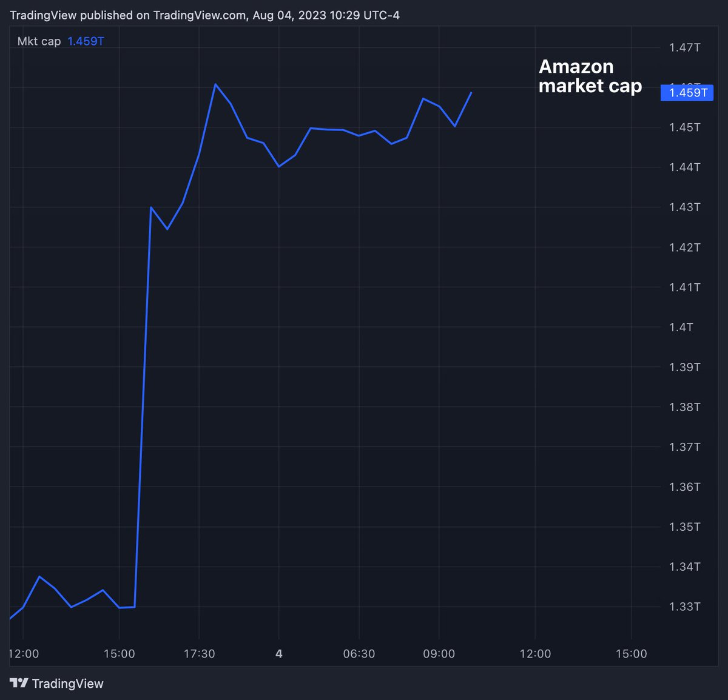Click the first 12:00 time axis label
Image resolution: width=728 pixels, height=700 pixels.
point(24,654)
